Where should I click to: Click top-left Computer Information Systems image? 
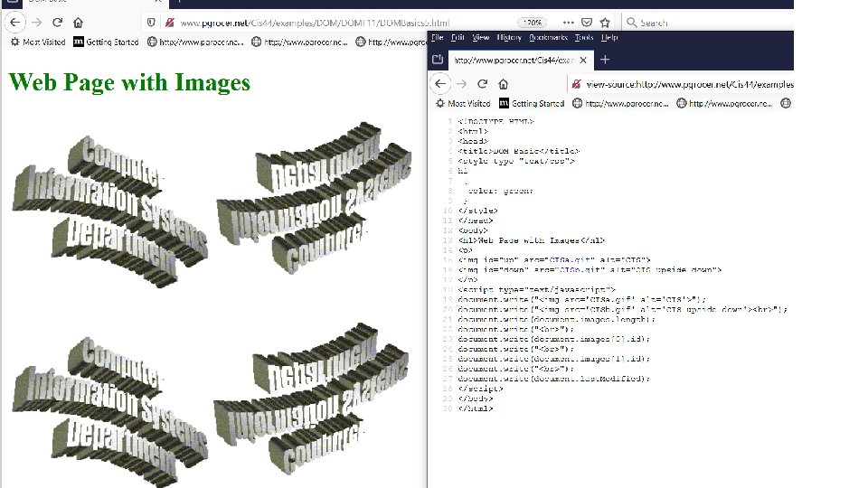tap(109, 211)
